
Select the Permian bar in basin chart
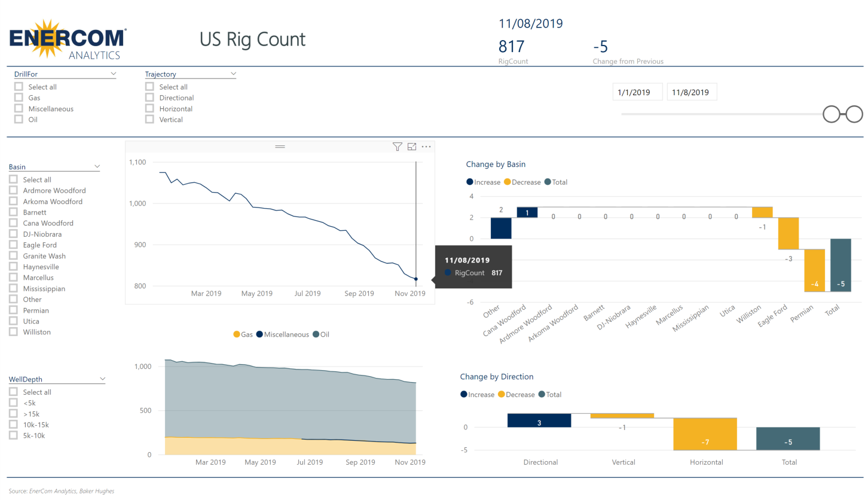pyautogui.click(x=814, y=270)
